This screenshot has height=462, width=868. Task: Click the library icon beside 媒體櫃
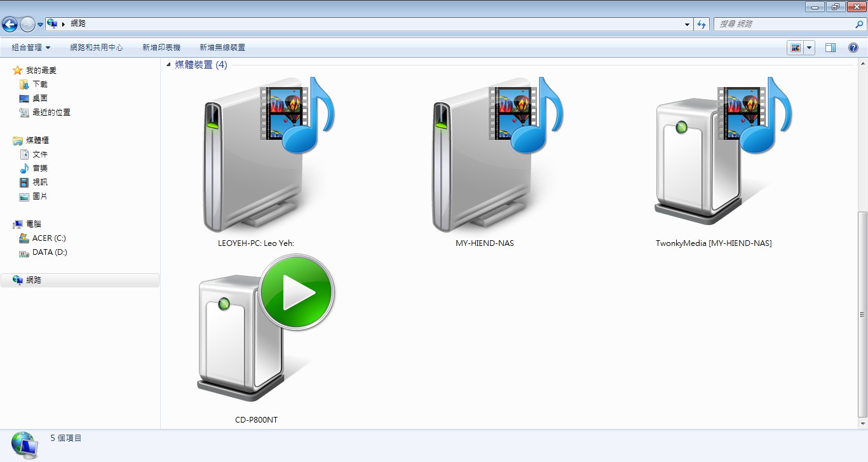[18, 140]
